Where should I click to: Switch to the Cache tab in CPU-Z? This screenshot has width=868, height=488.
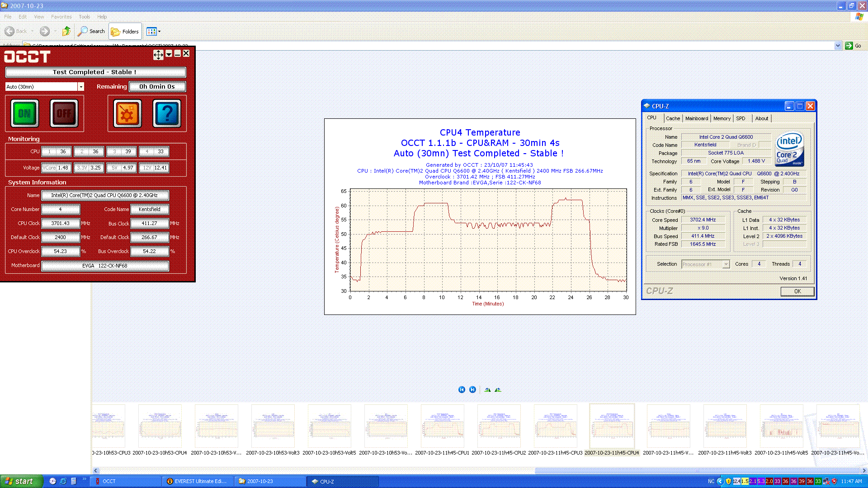[673, 118]
